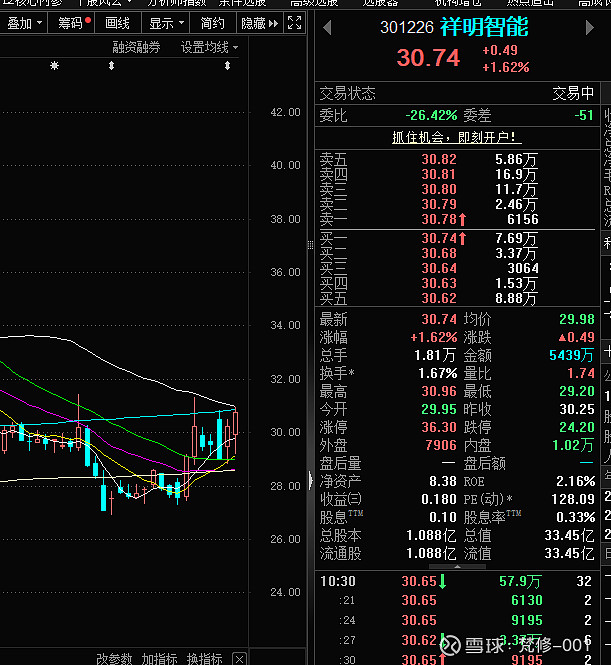Image resolution: width=611 pixels, height=665 pixels.
Task: Select 卖一 price 30.78
Action: [x=439, y=219]
